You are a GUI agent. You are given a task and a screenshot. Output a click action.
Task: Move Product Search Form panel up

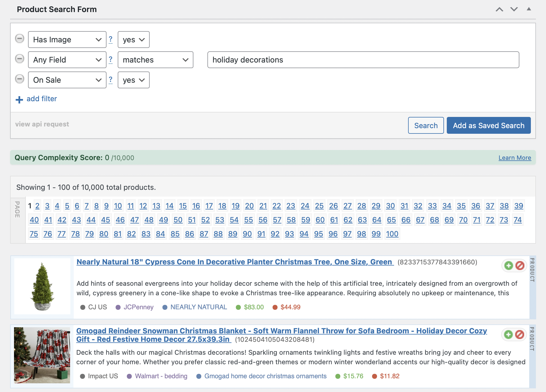(x=499, y=9)
